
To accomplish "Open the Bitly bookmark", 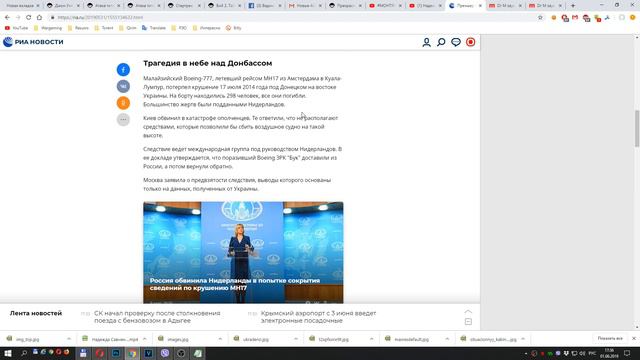I will (x=233, y=28).
